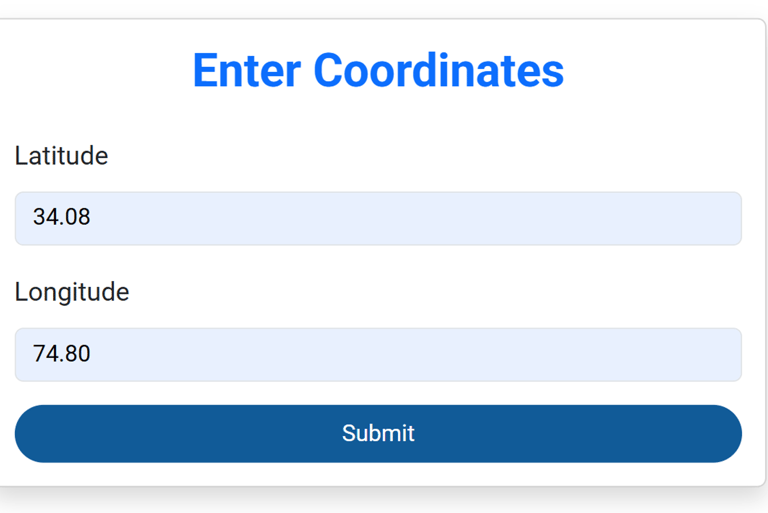Viewport: 768px width, 513px height.
Task: Place cursor in field showing 34.08
Action: [300, 218]
